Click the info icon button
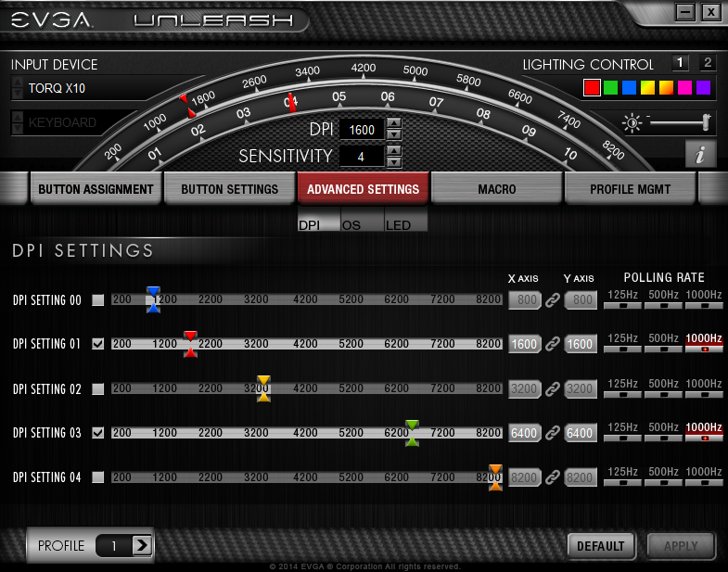 700,154
